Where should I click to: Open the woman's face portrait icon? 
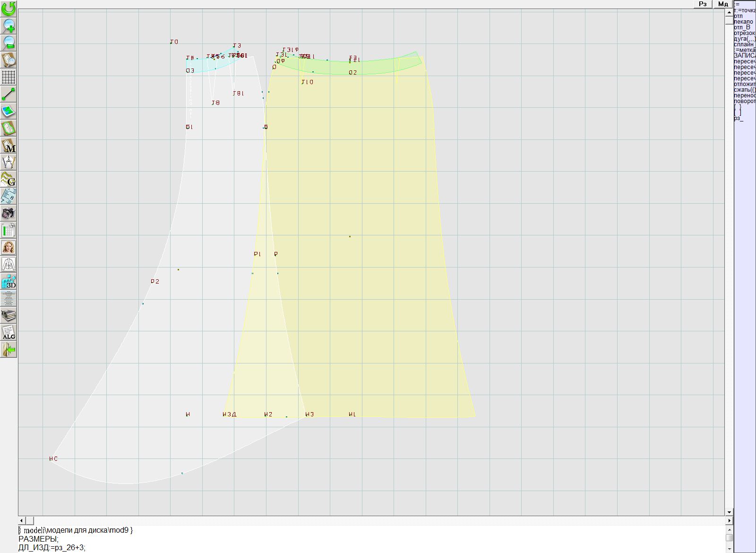[x=9, y=247]
